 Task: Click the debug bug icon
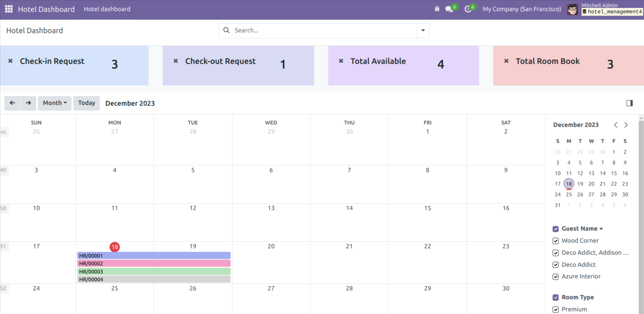pyautogui.click(x=437, y=9)
